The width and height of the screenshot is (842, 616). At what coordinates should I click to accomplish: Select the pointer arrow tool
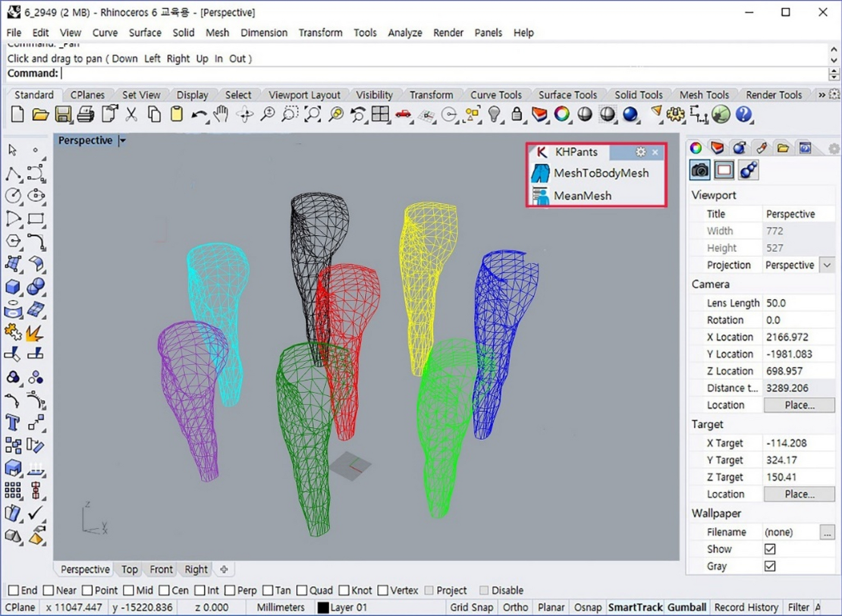click(x=12, y=150)
